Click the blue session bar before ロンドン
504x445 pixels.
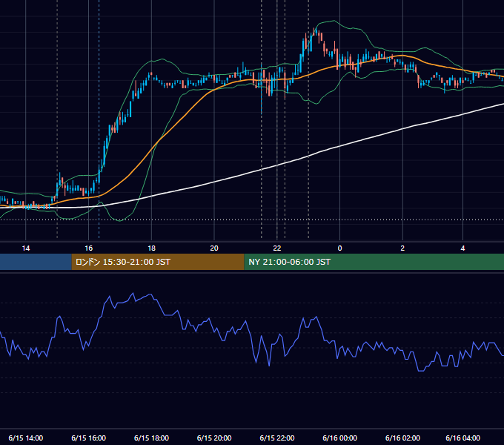pos(36,262)
